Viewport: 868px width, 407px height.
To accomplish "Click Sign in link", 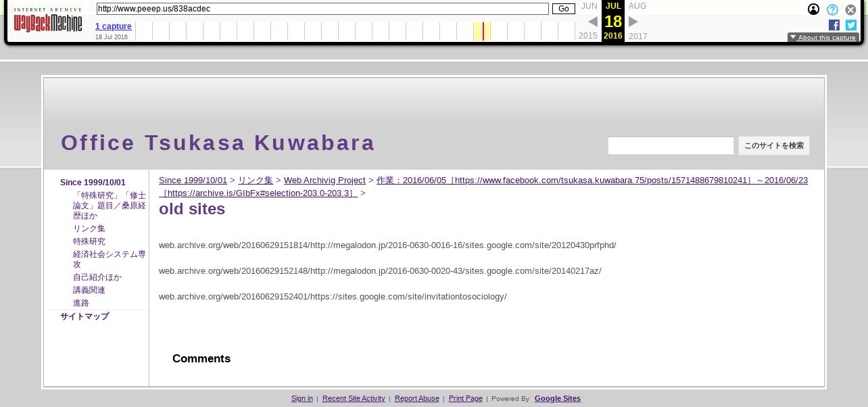I will [x=302, y=398].
